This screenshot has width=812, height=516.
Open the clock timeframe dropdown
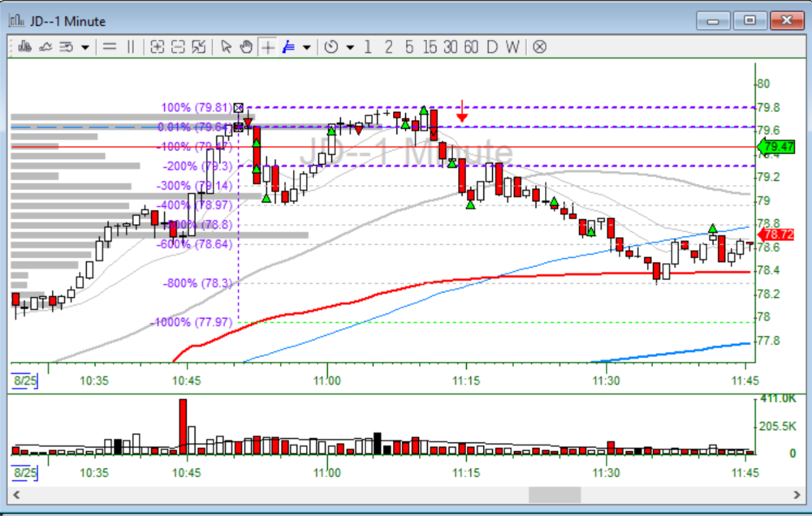coord(349,47)
